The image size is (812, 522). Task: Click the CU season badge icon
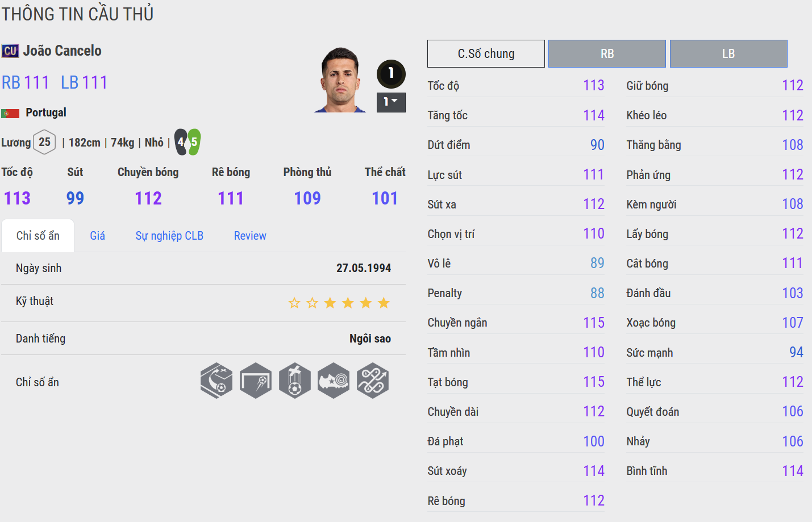coord(10,51)
